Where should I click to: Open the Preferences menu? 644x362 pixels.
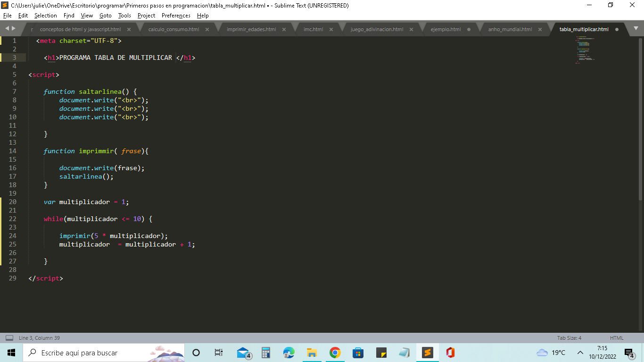[176, 16]
